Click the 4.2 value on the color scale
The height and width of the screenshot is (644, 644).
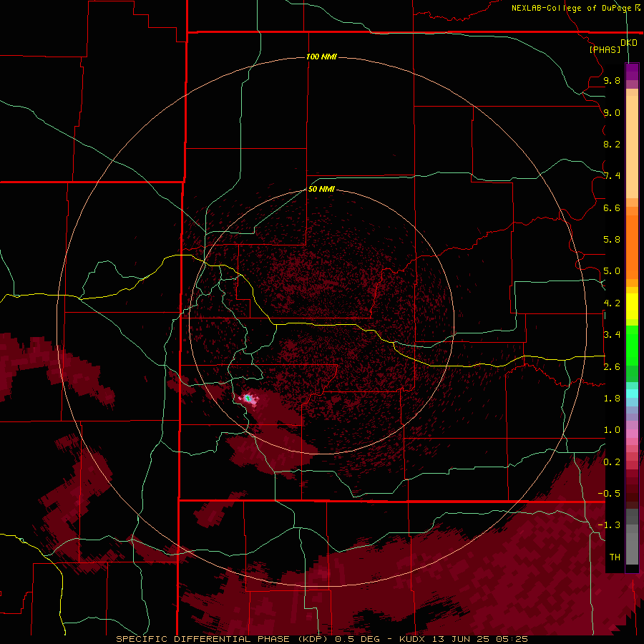click(x=612, y=303)
